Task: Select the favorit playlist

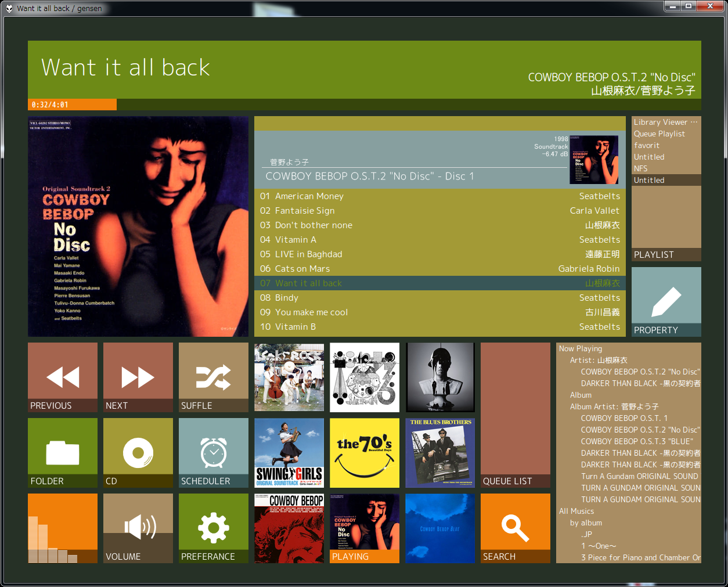Action: [666, 145]
